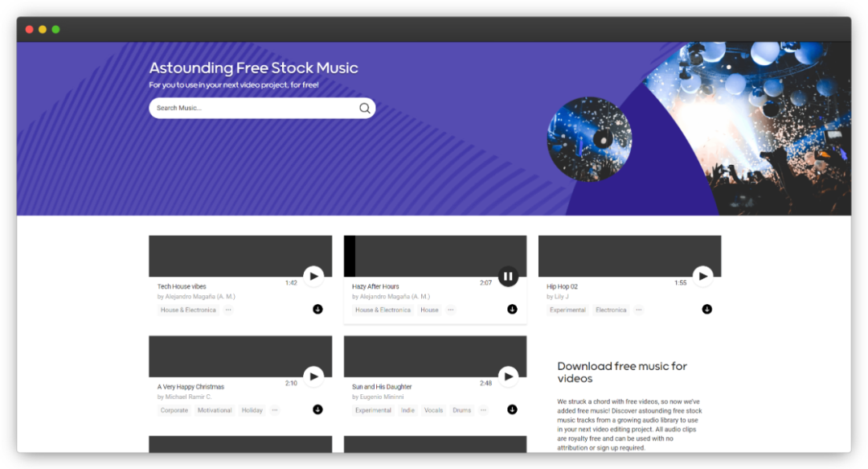Play Sun and His Daughter track
The image size is (868, 469).
click(x=508, y=376)
